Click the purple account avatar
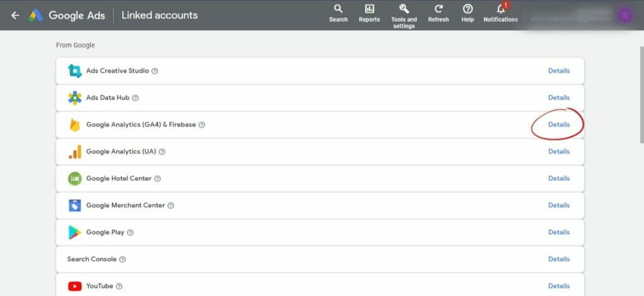Image resolution: width=644 pixels, height=296 pixels. click(x=625, y=16)
